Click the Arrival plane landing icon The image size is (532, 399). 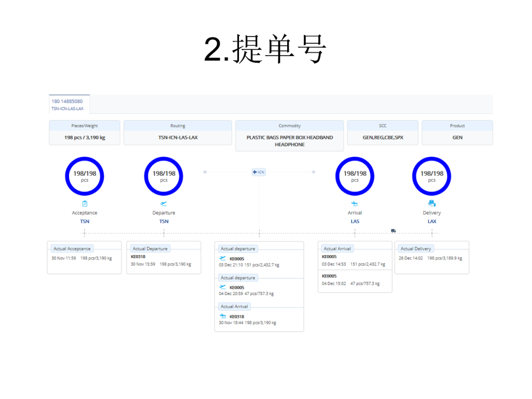pyautogui.click(x=355, y=203)
